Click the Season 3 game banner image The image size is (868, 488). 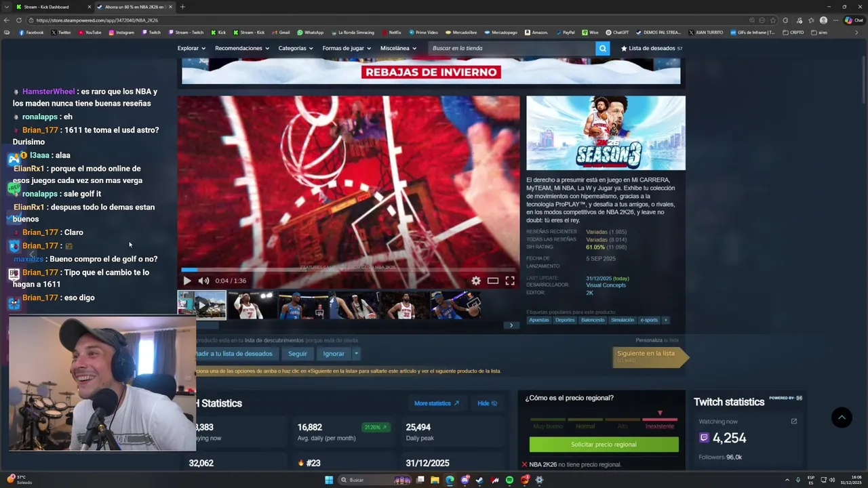tap(606, 133)
